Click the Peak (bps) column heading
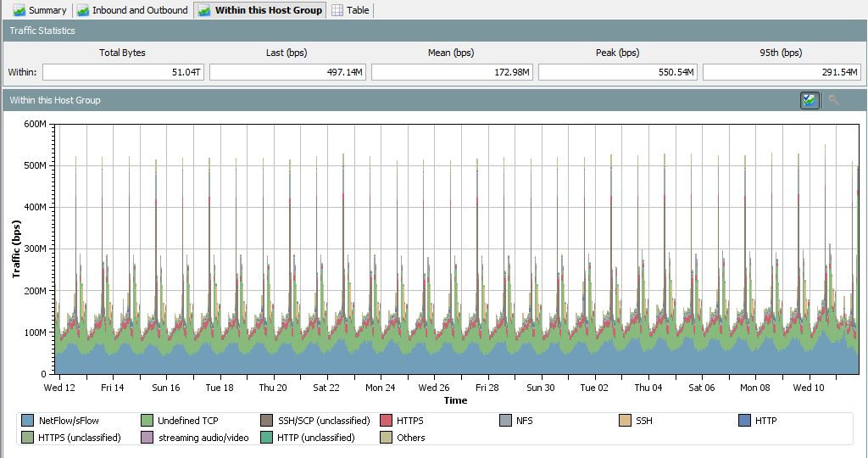The height and width of the screenshot is (458, 868). click(x=617, y=53)
